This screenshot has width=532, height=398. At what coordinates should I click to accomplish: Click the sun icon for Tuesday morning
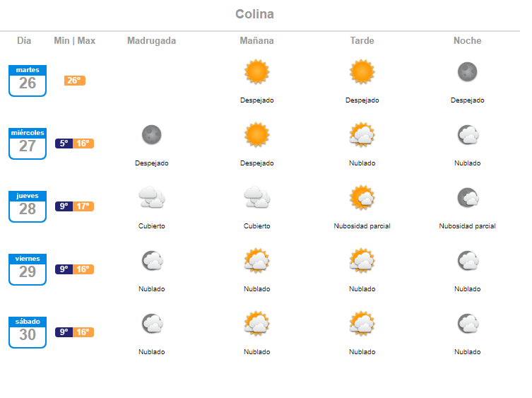point(257,71)
